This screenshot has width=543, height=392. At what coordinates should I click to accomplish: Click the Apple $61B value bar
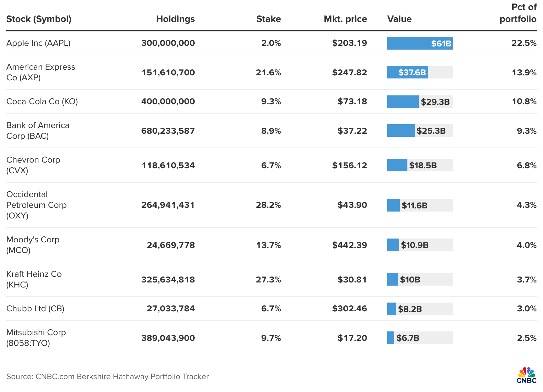click(420, 43)
